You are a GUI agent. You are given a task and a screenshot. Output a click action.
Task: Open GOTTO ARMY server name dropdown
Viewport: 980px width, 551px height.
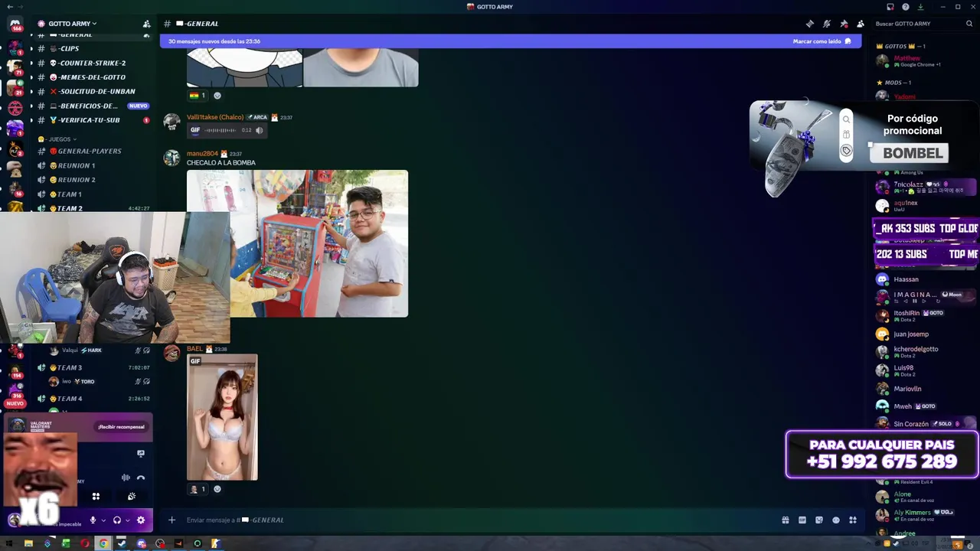click(x=72, y=24)
